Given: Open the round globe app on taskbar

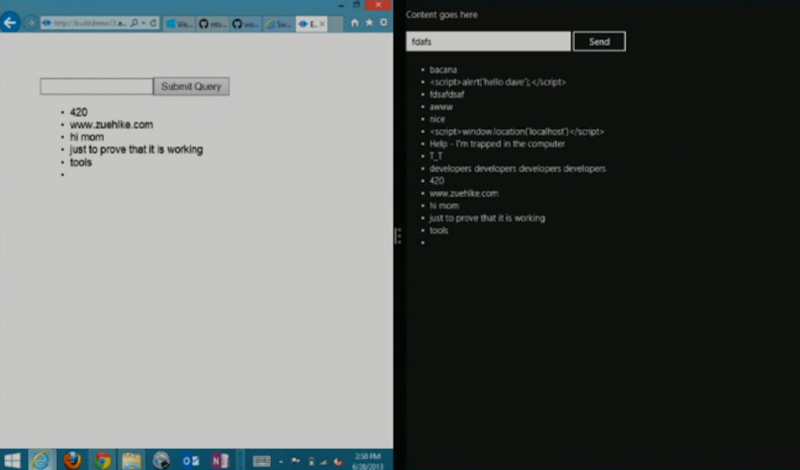Looking at the screenshot, I should [161, 460].
